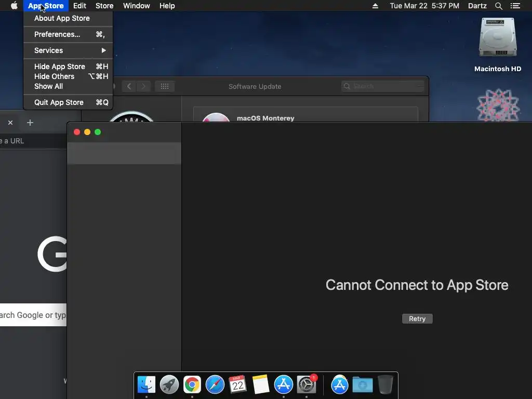Click Software Update search field
The width and height of the screenshot is (532, 399).
tap(382, 86)
